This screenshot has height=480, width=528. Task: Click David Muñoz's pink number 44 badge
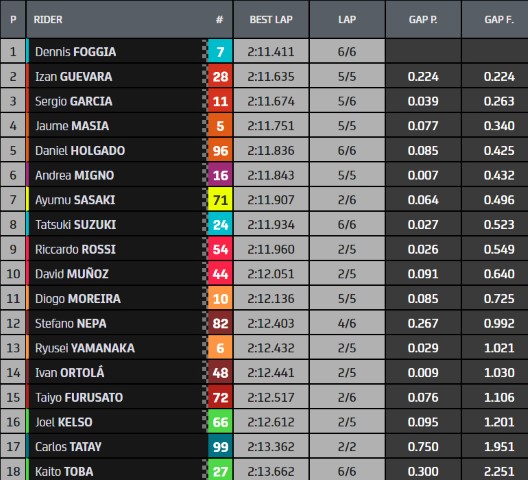coord(220,274)
